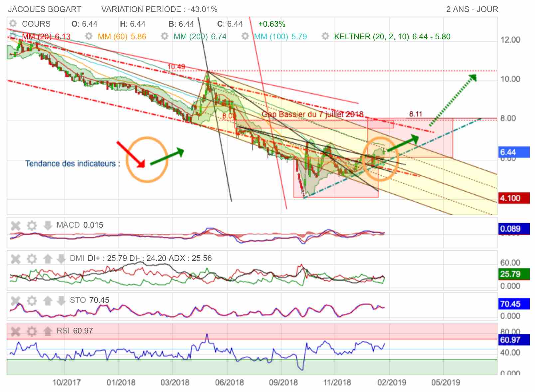Move the STO panel up
This screenshot has height=392, width=535.
[48, 301]
